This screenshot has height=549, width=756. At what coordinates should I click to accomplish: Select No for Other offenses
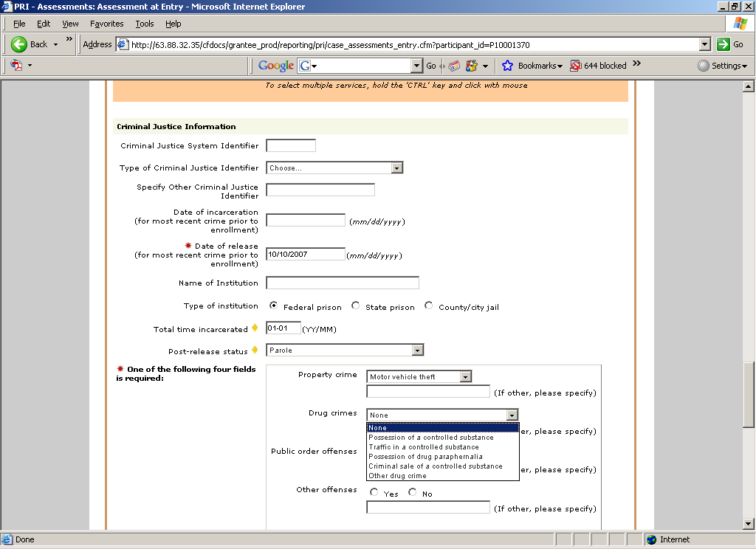[x=412, y=492]
